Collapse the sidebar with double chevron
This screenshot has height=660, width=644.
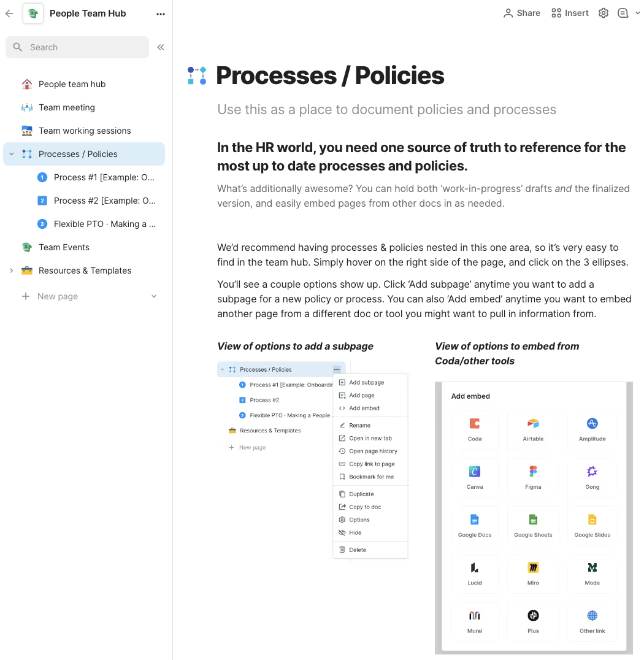(x=160, y=47)
